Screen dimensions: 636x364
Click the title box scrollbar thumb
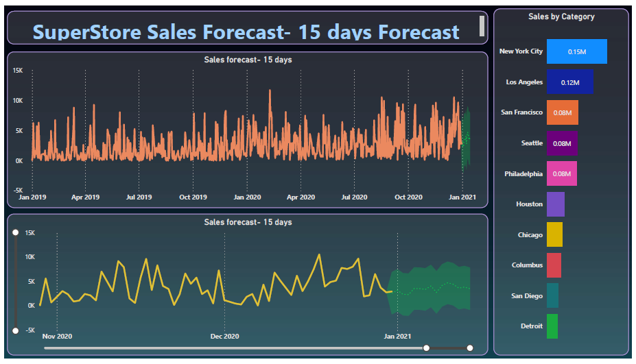coord(482,26)
